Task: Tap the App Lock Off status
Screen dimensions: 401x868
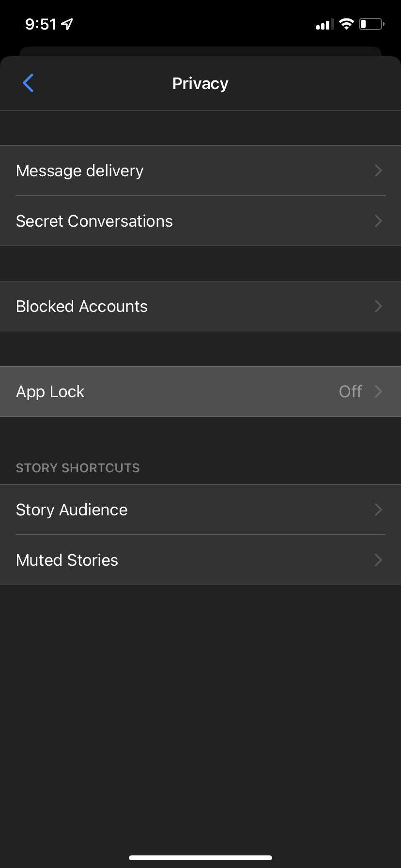Action: 350,391
